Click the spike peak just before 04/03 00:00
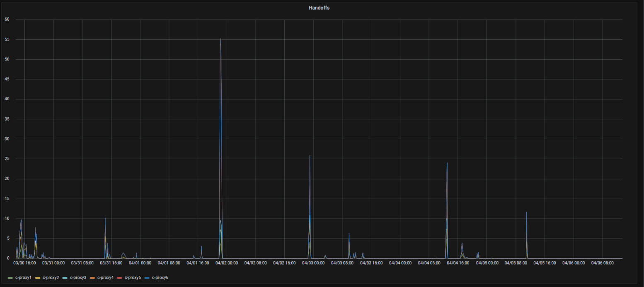Screen dimensions: 644x287 click(x=310, y=156)
